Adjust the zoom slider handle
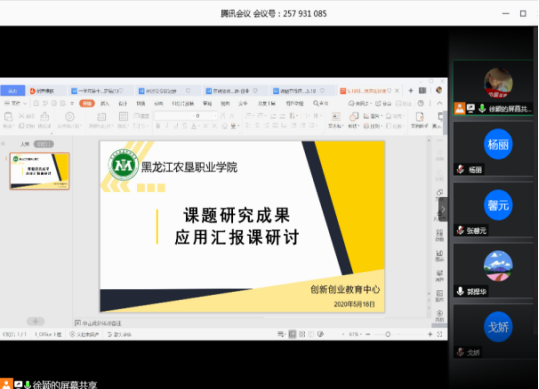Viewport: 539px width, 389px height. click(x=388, y=334)
